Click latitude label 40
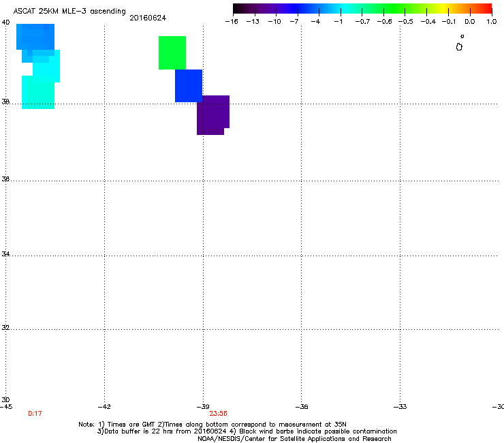This screenshot has width=504, height=443. click(5, 22)
